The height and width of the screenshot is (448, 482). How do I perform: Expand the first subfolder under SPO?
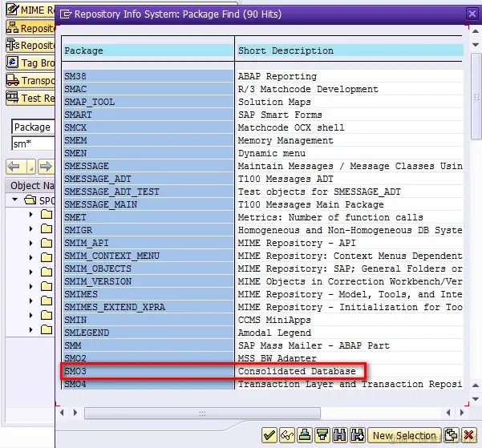(x=30, y=214)
